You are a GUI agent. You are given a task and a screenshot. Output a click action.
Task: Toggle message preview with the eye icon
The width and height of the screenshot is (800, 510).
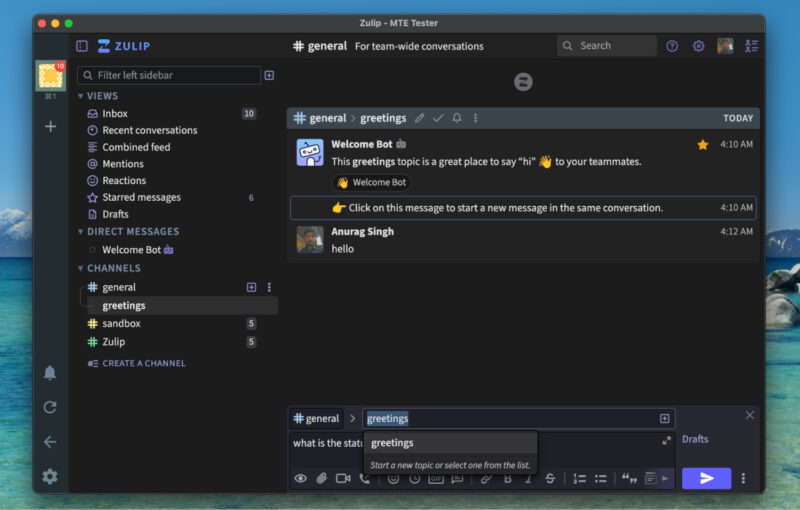(x=300, y=479)
